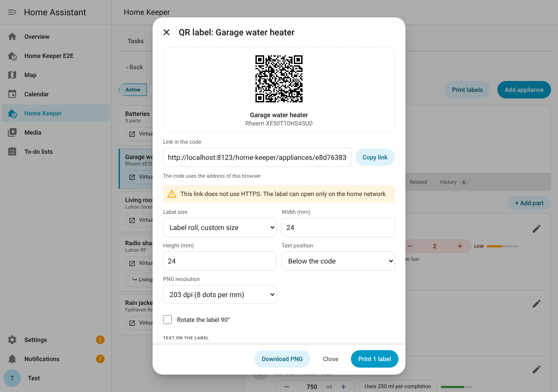The width and height of the screenshot is (558, 392).
Task: Click the QR code preview image
Action: (x=279, y=79)
